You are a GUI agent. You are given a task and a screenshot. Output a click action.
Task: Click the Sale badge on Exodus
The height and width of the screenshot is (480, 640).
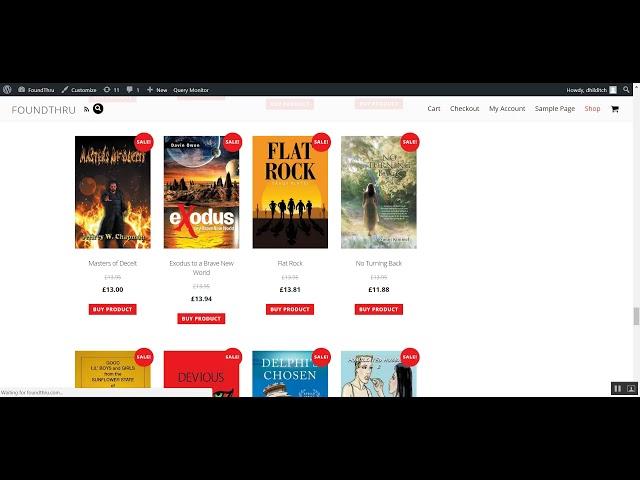(x=232, y=142)
